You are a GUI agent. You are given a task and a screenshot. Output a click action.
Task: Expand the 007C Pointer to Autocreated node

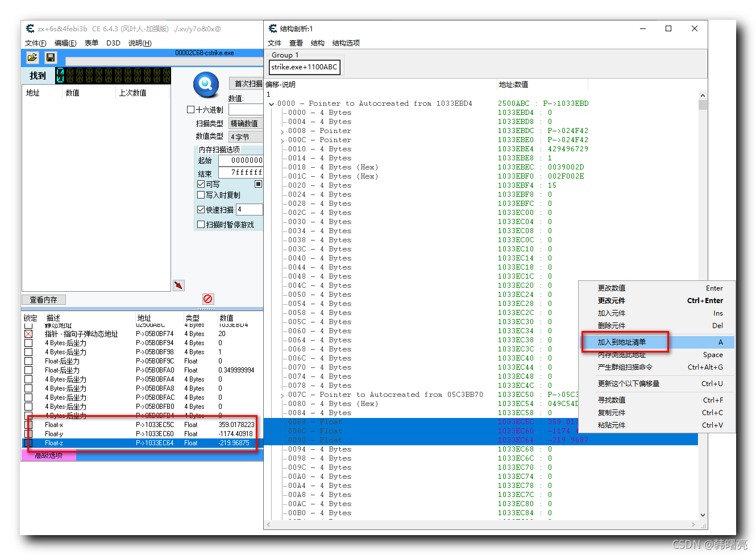coord(283,395)
